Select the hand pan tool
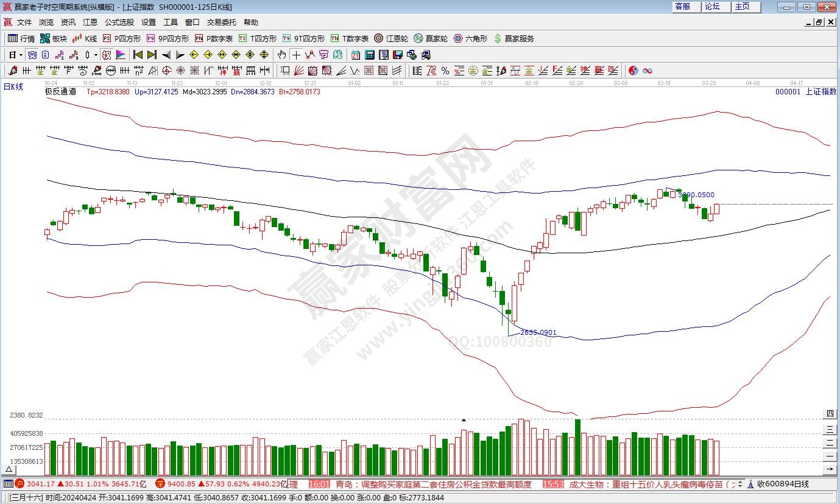The image size is (840, 504). [x=282, y=55]
